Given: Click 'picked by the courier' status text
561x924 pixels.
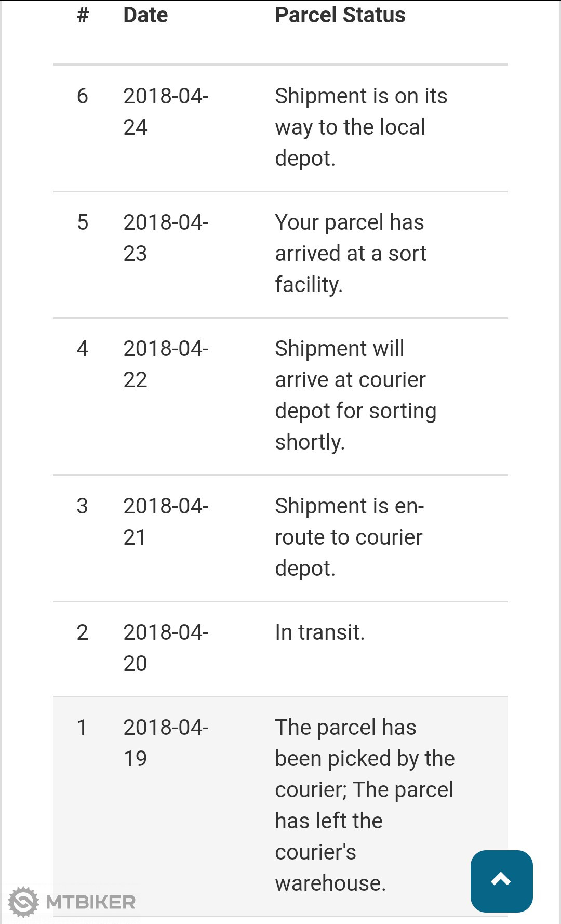Looking at the screenshot, I should (x=365, y=759).
